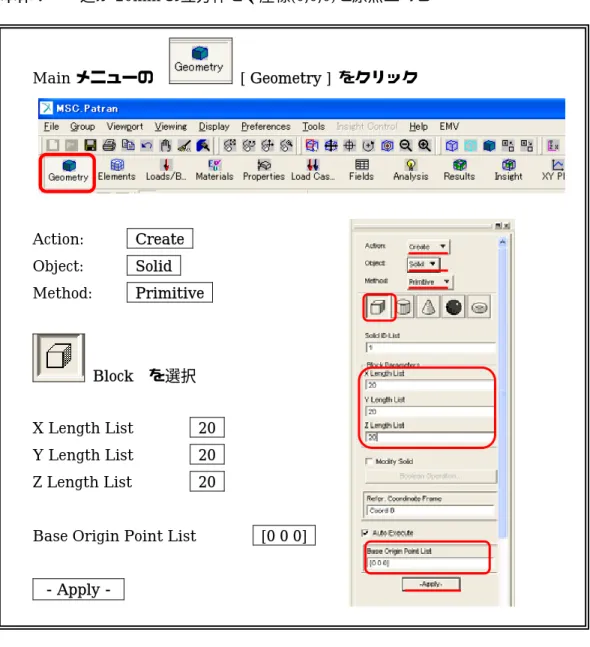The image size is (590, 647).
Task: Select the Cone primitive icon
Action: (x=428, y=307)
